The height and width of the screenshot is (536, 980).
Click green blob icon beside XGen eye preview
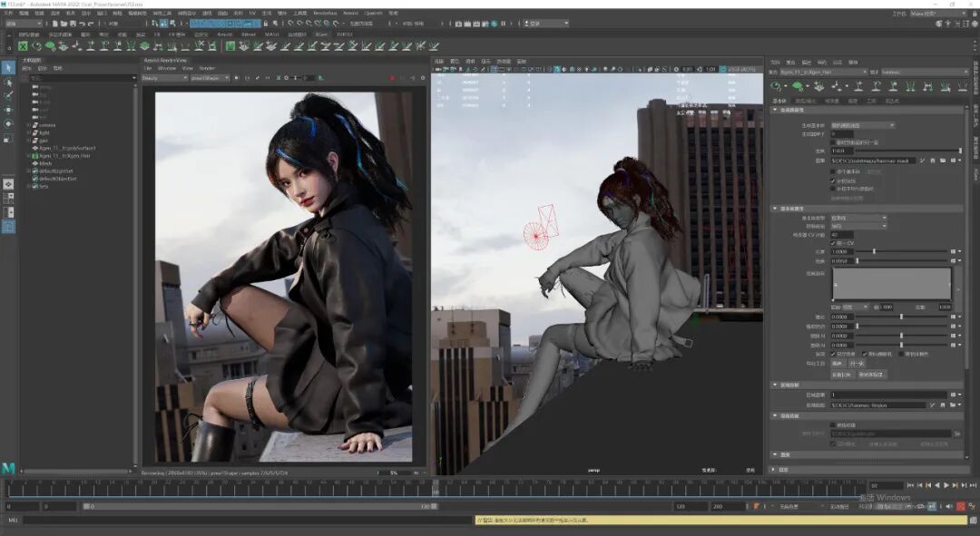tap(798, 86)
